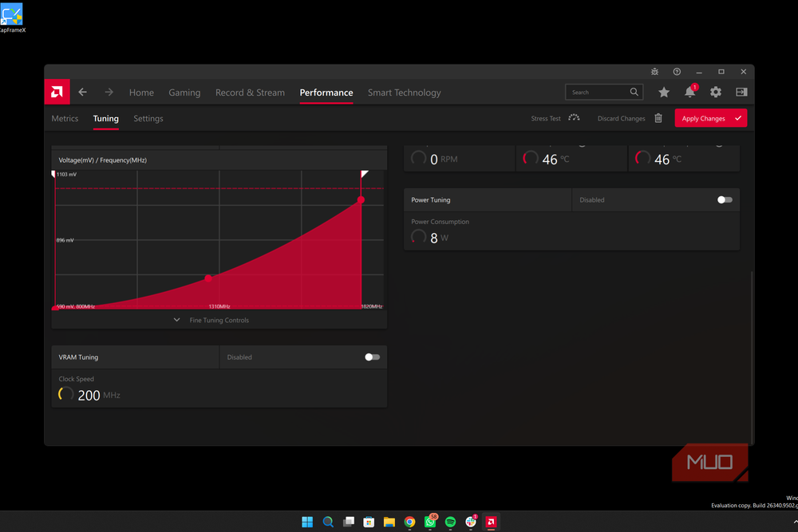Click Stress Test text
Viewport: 798px width, 532px height.
[546, 119]
